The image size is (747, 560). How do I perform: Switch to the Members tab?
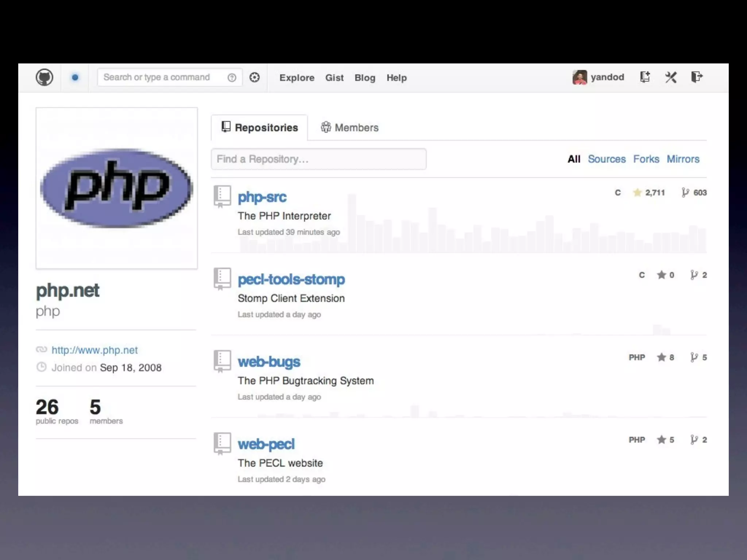[349, 128]
